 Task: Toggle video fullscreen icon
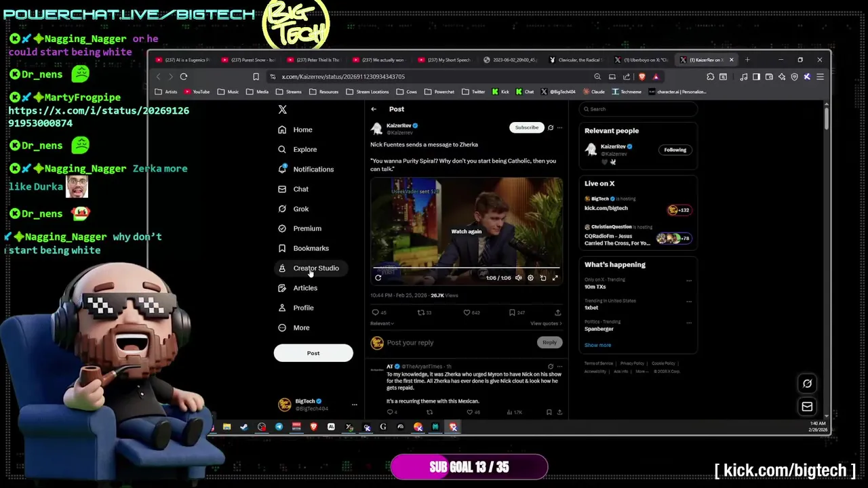(555, 278)
